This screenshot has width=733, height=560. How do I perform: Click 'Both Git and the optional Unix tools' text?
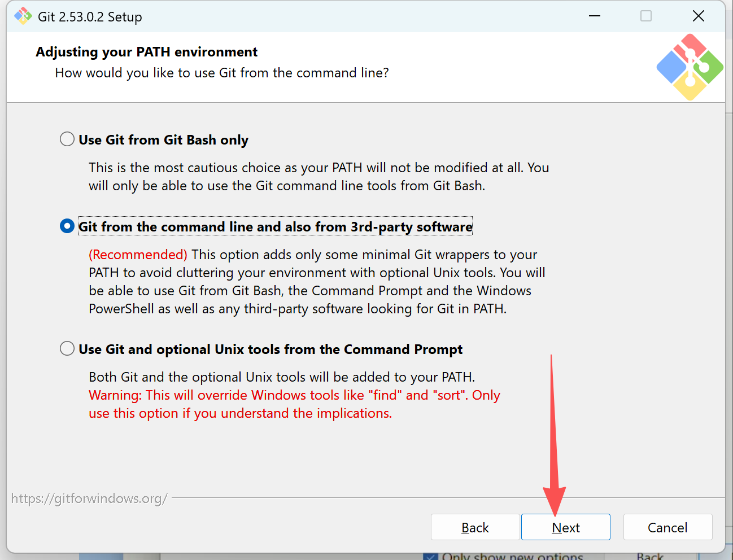tap(282, 377)
